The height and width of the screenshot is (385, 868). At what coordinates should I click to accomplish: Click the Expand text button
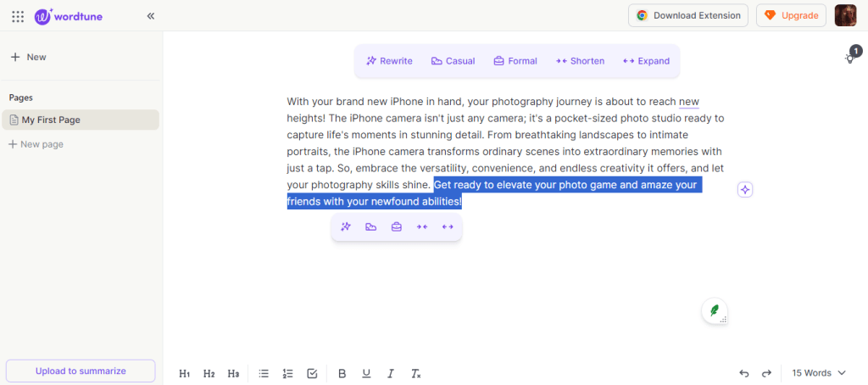click(646, 61)
